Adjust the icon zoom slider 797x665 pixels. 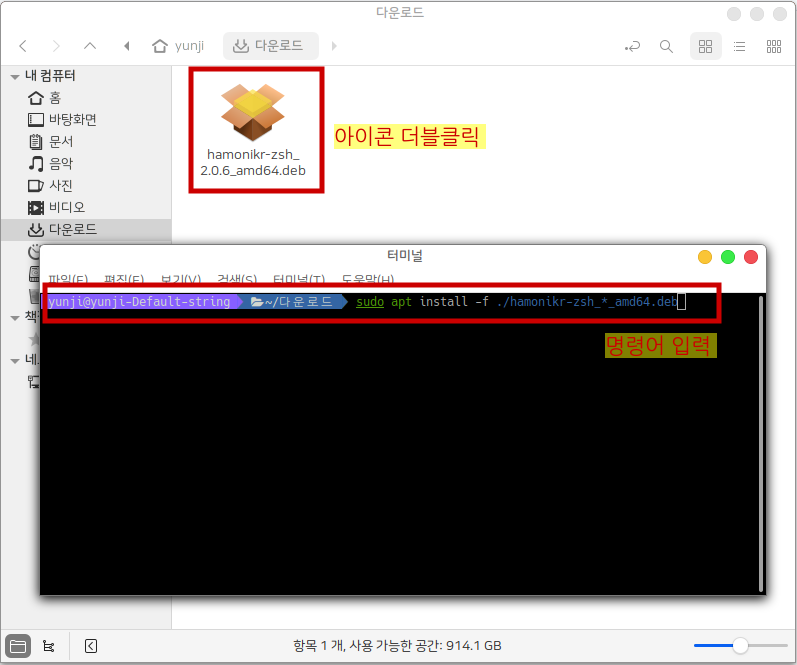point(740,646)
